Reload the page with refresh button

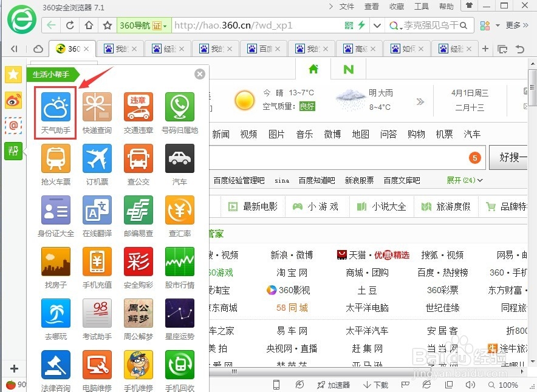(70, 25)
